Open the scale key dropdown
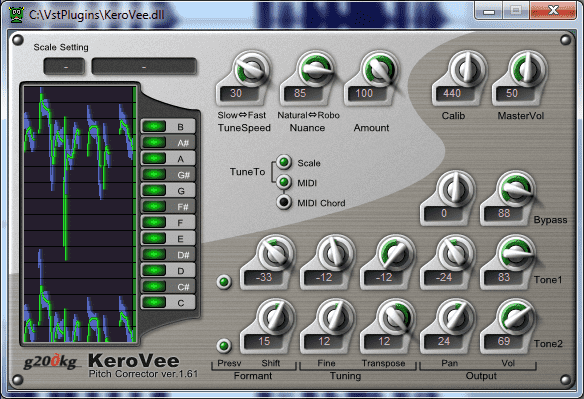The height and width of the screenshot is (399, 584). point(64,66)
